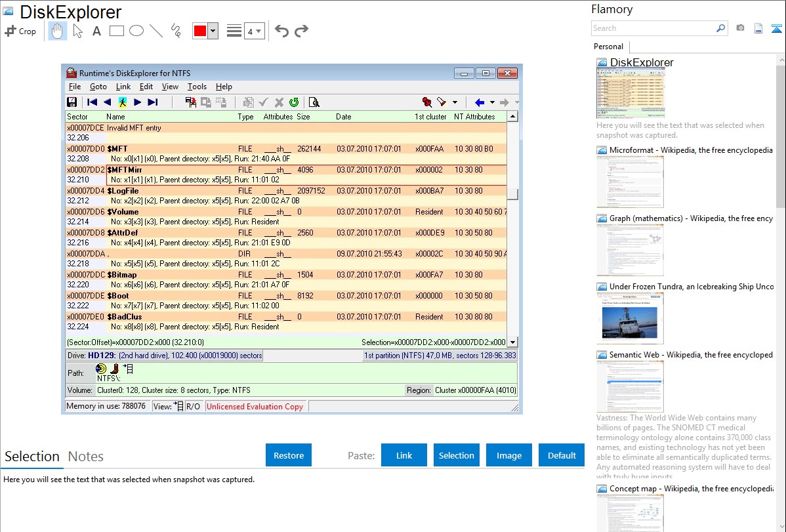
Task: Undo the last annotation
Action: tap(281, 31)
